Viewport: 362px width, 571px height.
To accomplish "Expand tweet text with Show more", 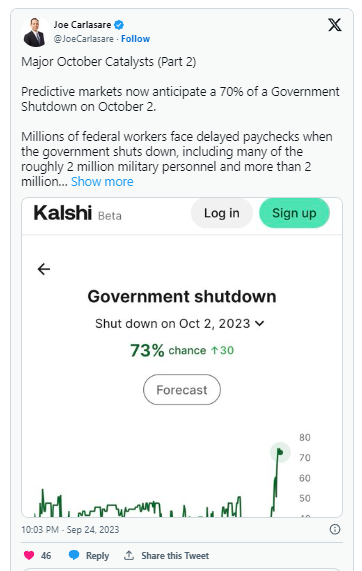I will point(102,181).
